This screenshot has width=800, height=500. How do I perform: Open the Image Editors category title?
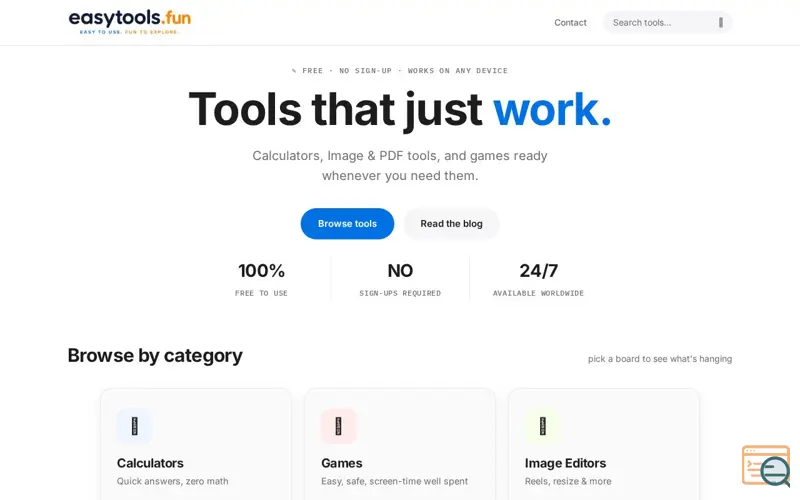565,463
